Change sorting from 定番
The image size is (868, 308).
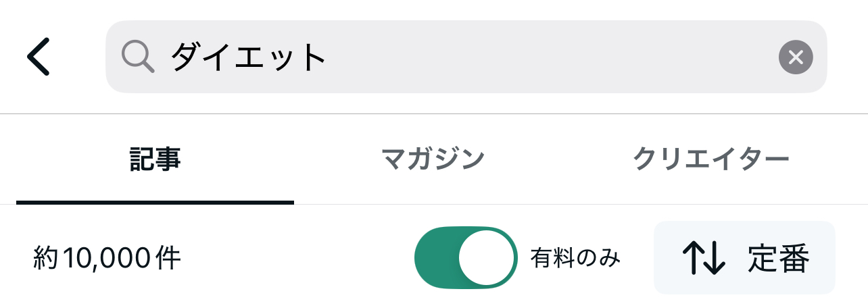coord(744,258)
